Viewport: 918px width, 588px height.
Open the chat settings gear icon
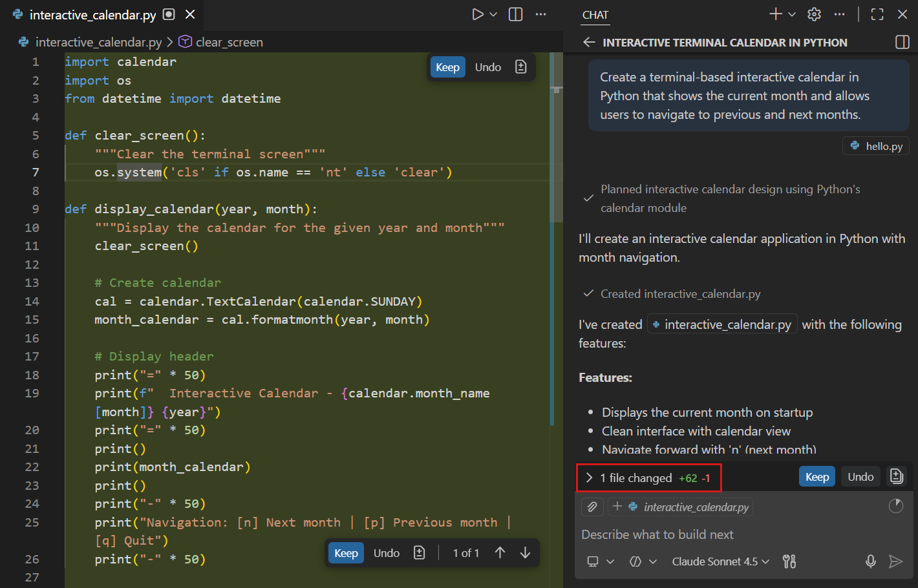pos(814,14)
